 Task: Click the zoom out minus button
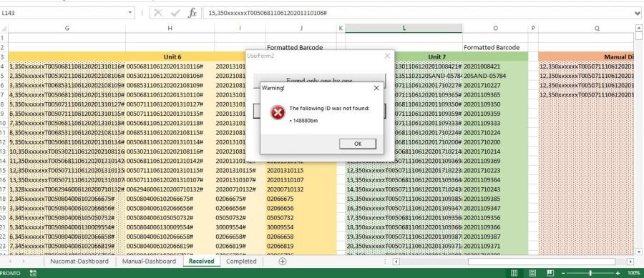pos(564,273)
